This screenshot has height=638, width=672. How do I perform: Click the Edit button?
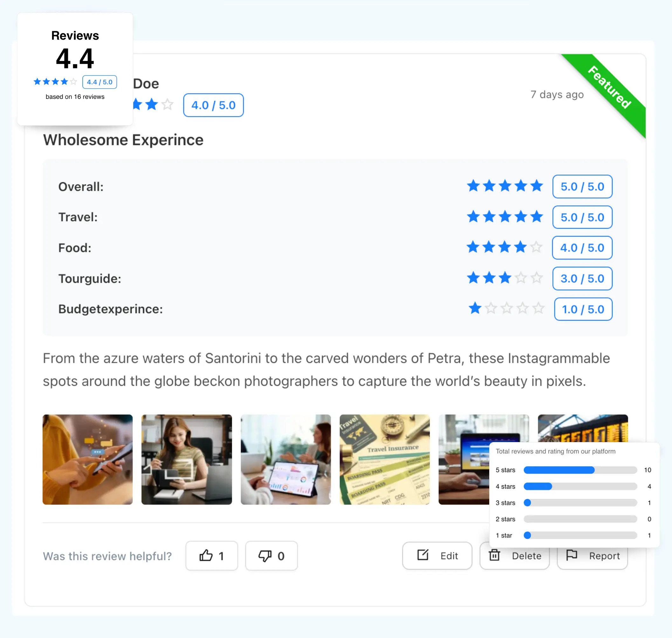coord(437,556)
